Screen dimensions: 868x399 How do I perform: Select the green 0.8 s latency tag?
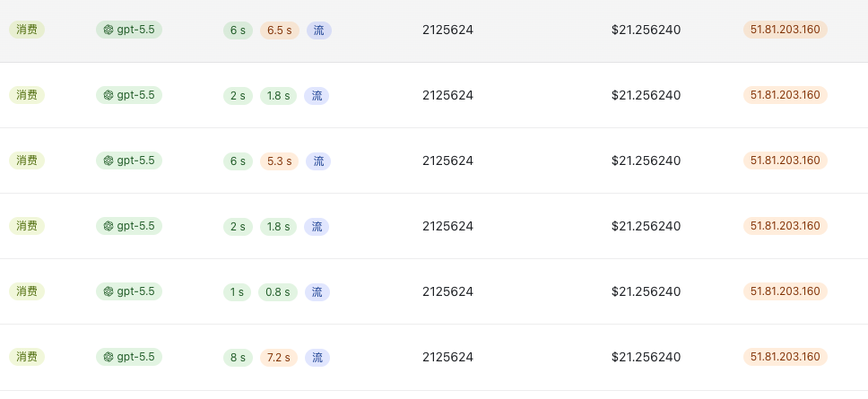coord(278,292)
